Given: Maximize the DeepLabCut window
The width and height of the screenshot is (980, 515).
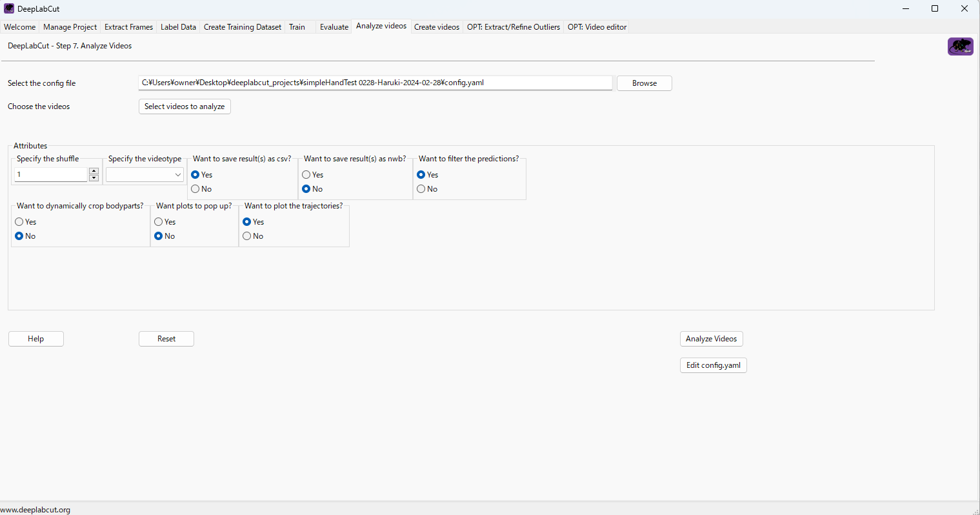Looking at the screenshot, I should (x=935, y=8).
